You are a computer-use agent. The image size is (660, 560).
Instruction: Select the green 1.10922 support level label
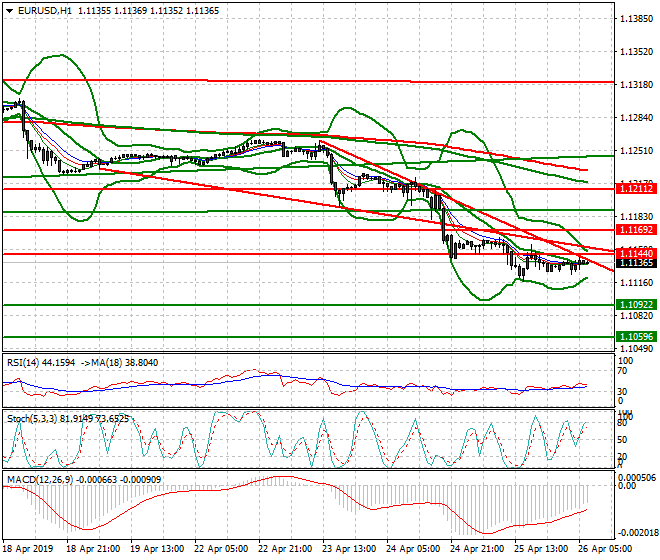click(x=636, y=304)
